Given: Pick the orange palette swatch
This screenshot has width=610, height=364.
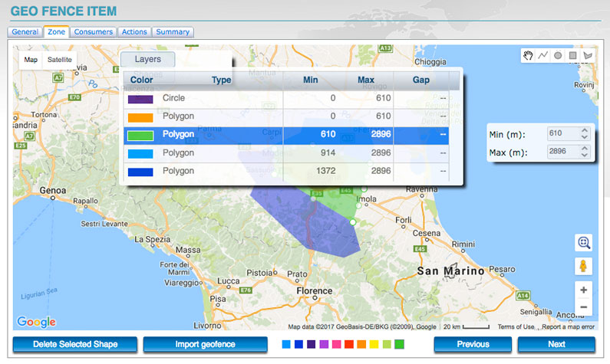Looking at the screenshot, I should (361, 344).
